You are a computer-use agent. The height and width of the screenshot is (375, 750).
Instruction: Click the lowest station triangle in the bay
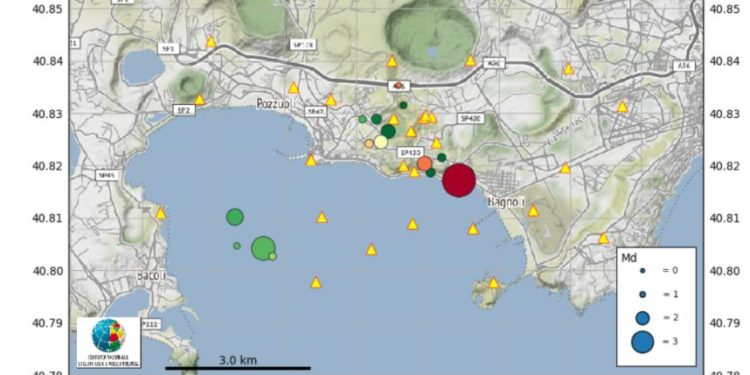click(x=316, y=283)
